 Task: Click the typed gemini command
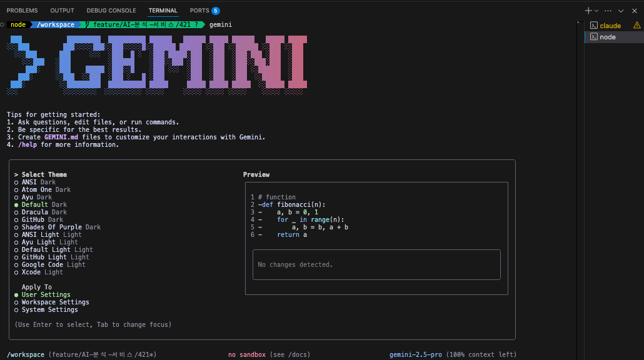(221, 24)
